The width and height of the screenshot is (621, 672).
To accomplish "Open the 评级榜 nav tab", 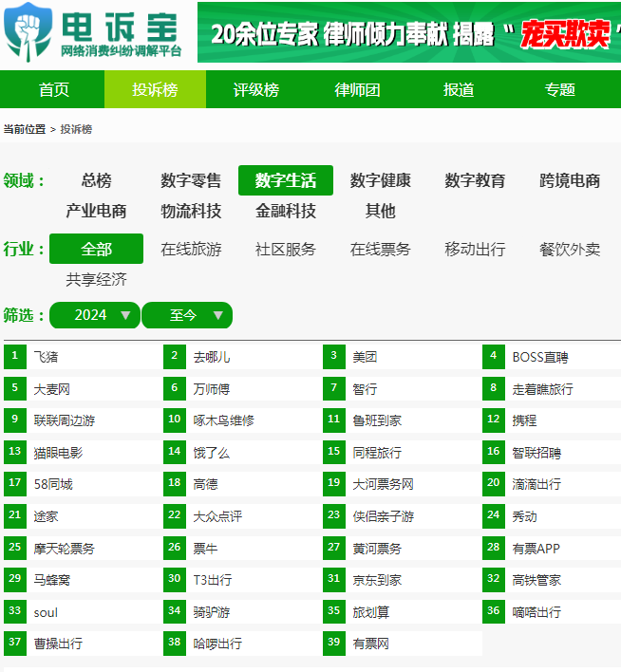I will 256,89.
